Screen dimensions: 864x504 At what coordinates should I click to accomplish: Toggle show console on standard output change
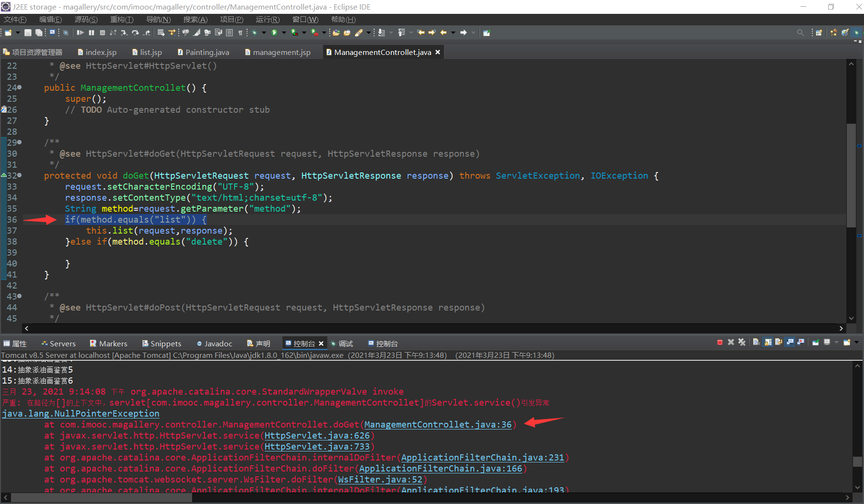pos(790,343)
